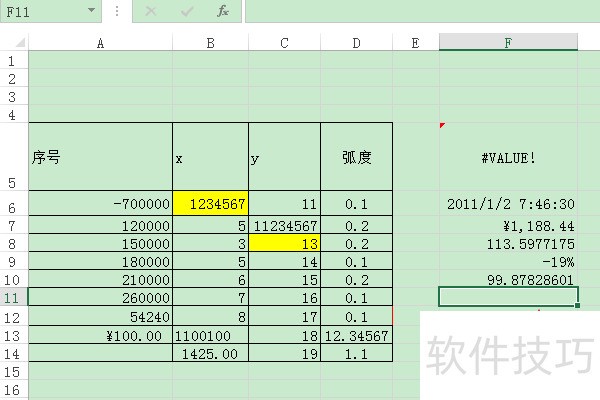Click cell with -700000
This screenshot has height=400, width=600.
click(100, 203)
